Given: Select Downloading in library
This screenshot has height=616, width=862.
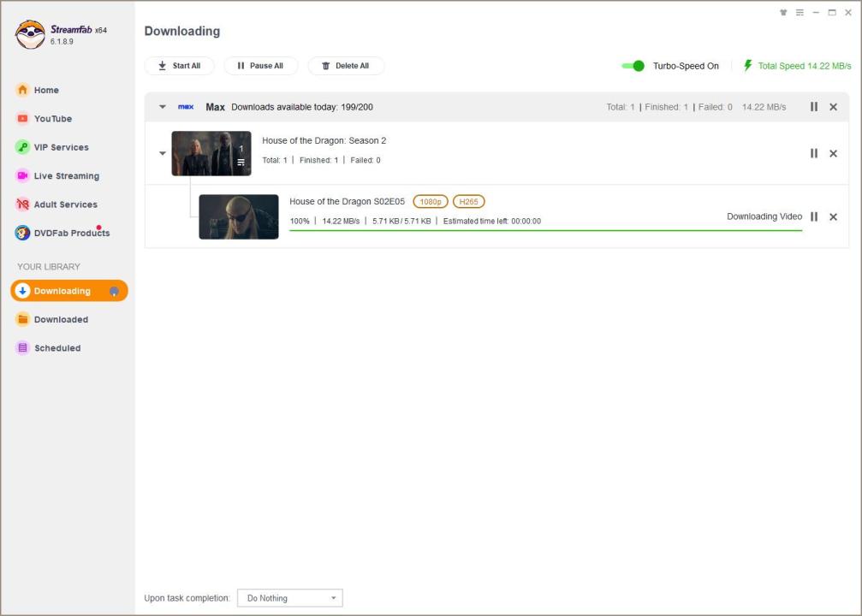Looking at the screenshot, I should [x=68, y=291].
